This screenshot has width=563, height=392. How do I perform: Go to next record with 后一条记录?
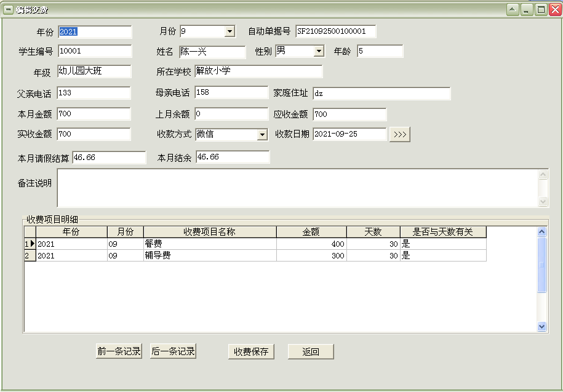coord(173,351)
